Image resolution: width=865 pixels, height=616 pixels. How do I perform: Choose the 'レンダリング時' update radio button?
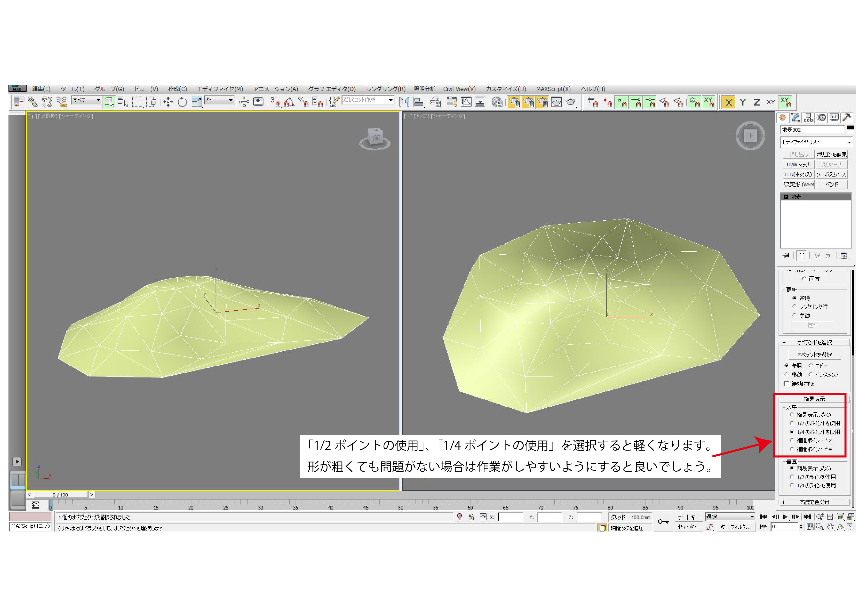(794, 306)
